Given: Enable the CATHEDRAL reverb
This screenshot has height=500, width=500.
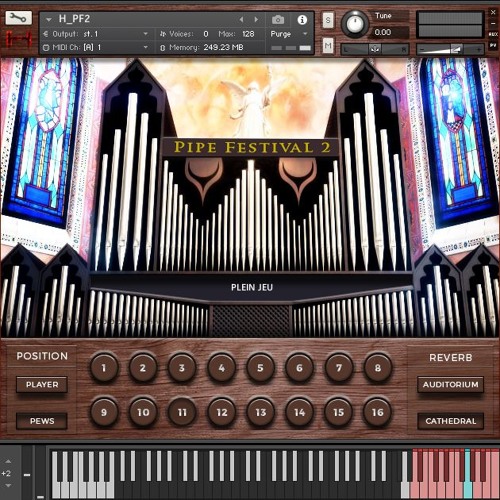Looking at the screenshot, I should point(450,421).
